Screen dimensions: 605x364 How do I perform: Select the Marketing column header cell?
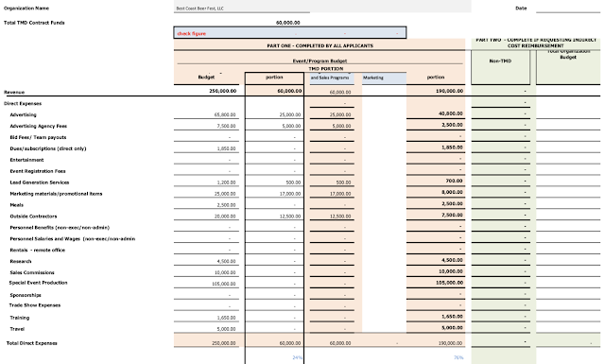tap(384, 78)
